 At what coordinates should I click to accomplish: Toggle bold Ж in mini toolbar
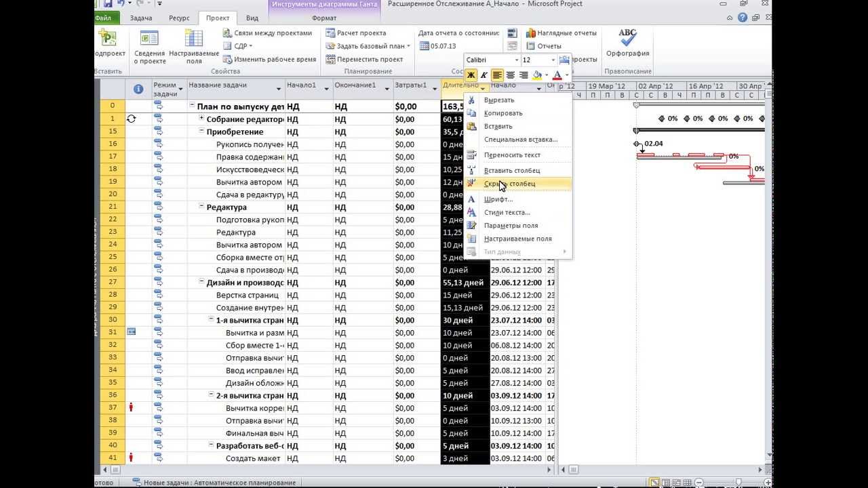pyautogui.click(x=471, y=75)
